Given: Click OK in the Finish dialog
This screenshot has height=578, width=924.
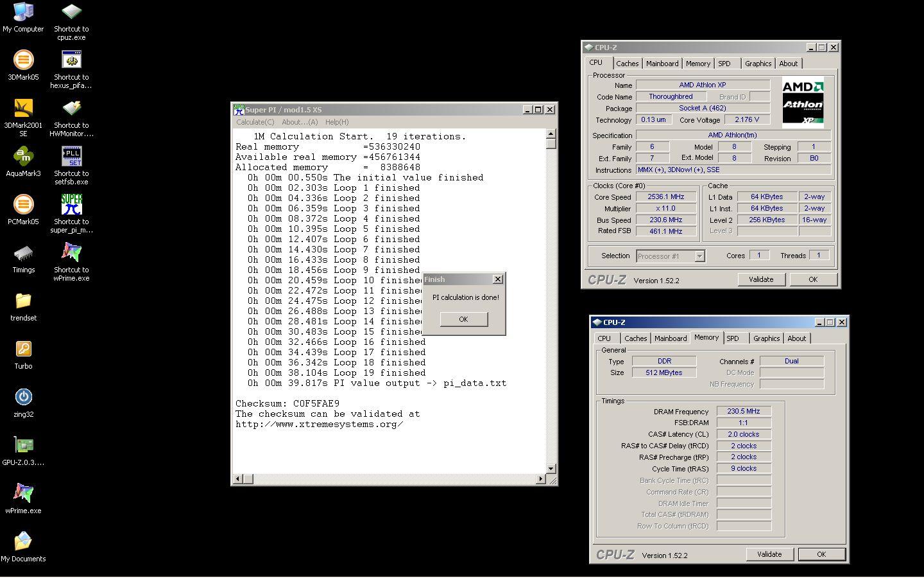Looking at the screenshot, I should (464, 319).
